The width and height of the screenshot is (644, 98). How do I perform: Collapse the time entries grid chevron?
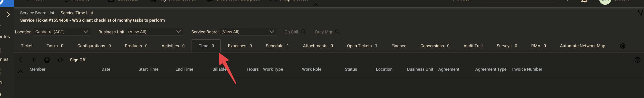pyautogui.click(x=21, y=72)
